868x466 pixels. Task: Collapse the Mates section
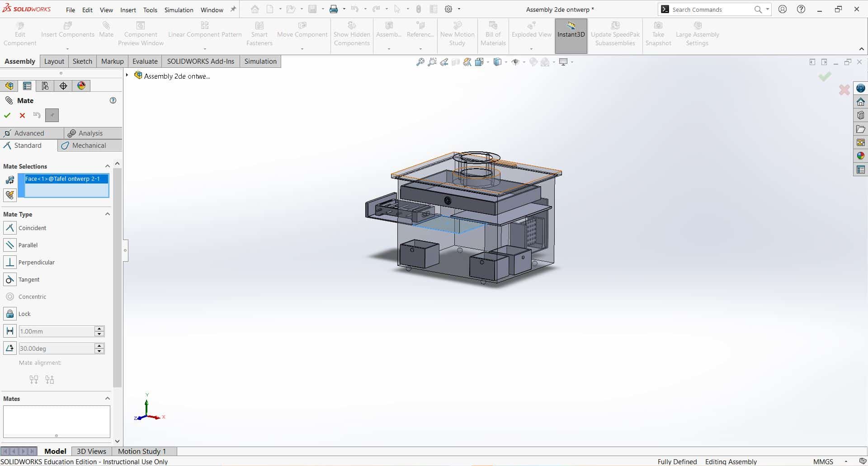(108, 399)
